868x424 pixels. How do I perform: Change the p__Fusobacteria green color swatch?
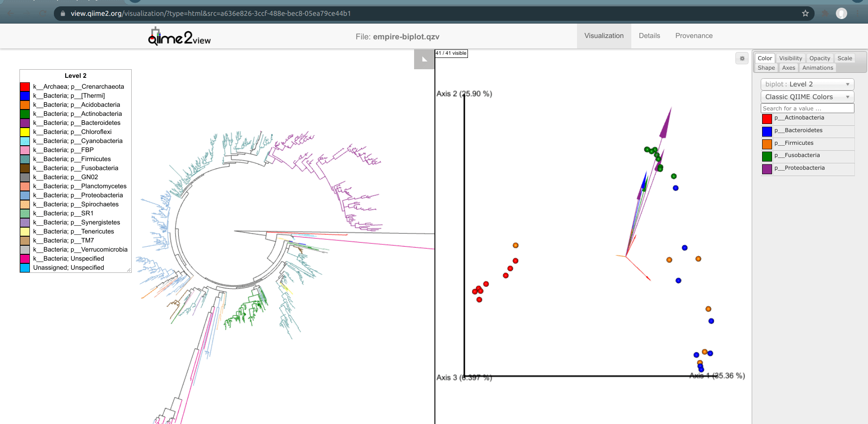point(767,157)
